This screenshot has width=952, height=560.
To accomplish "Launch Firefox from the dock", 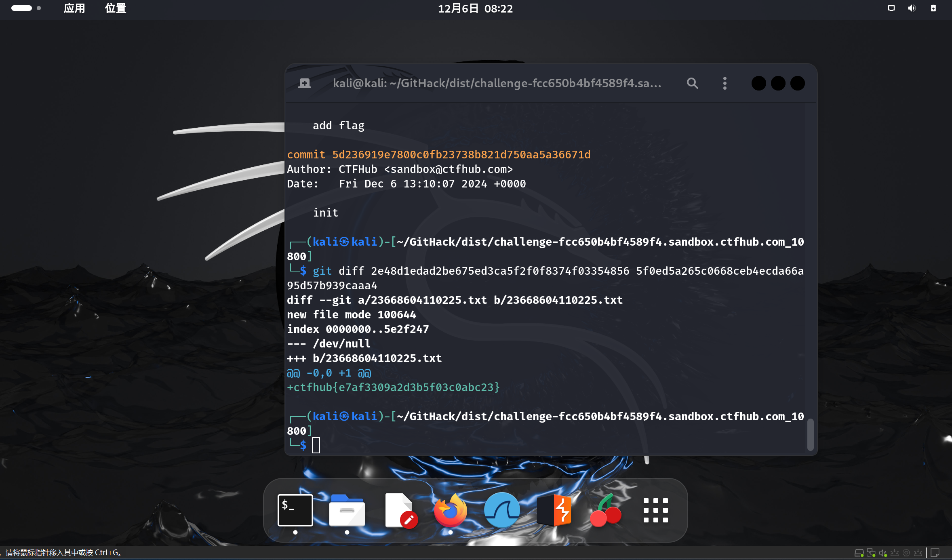I will (x=450, y=510).
